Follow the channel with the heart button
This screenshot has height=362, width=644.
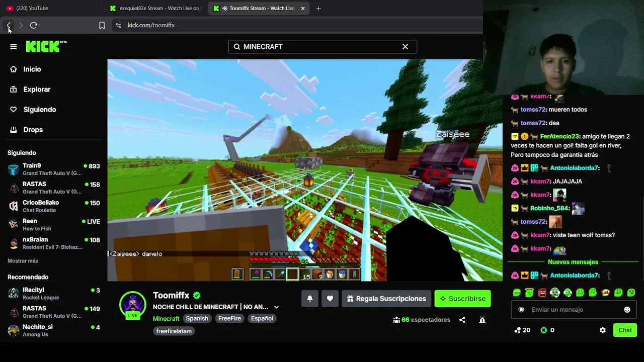point(330,299)
